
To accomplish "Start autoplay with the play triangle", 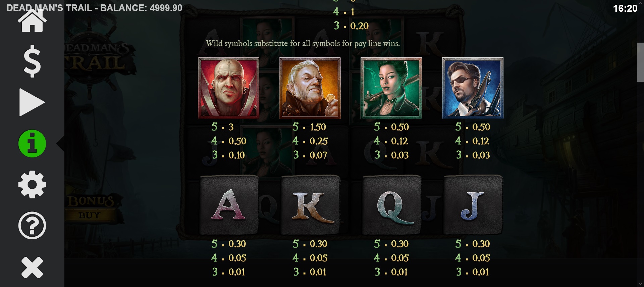I will 32,102.
